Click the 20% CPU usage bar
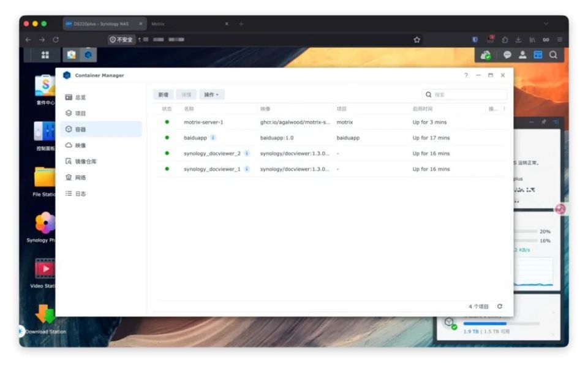The image size is (588, 370). [x=526, y=232]
